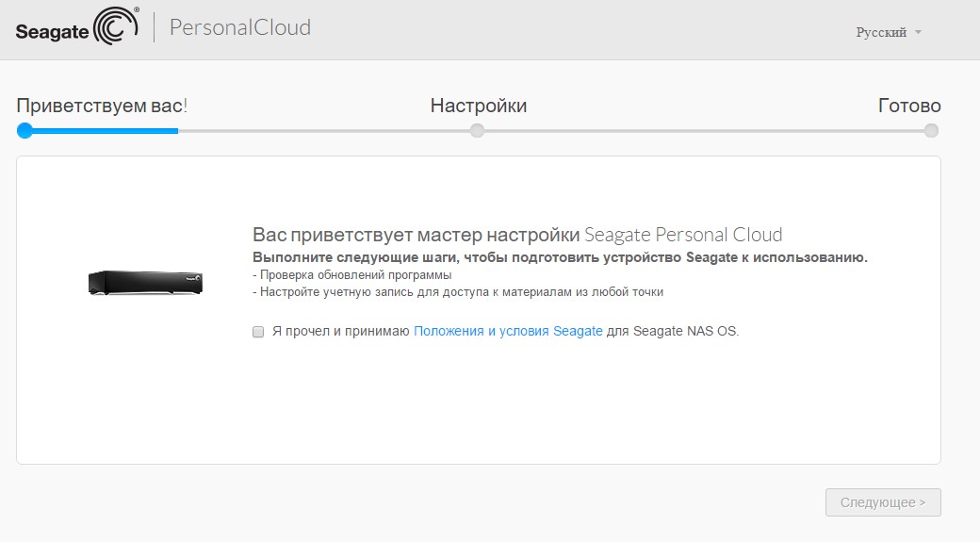Viewport: 980px width, 542px height.
Task: Click the Настройки progress marker dot
Action: tap(477, 131)
